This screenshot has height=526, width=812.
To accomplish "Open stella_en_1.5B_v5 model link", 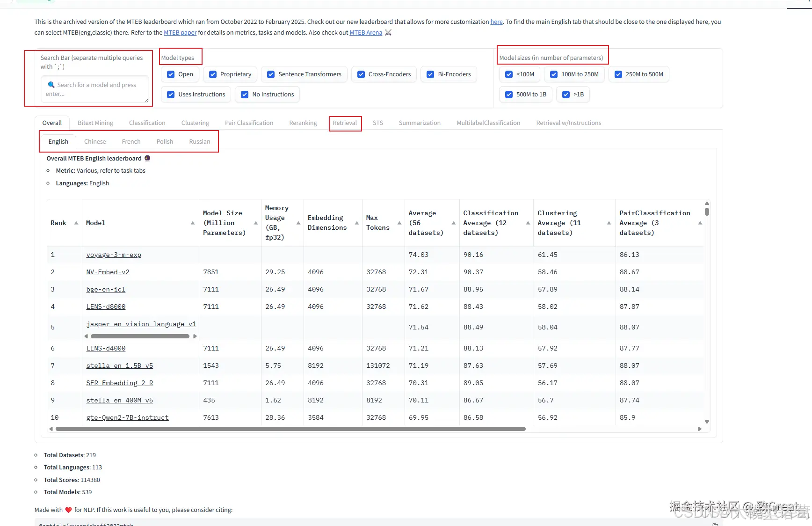I will (x=119, y=366).
